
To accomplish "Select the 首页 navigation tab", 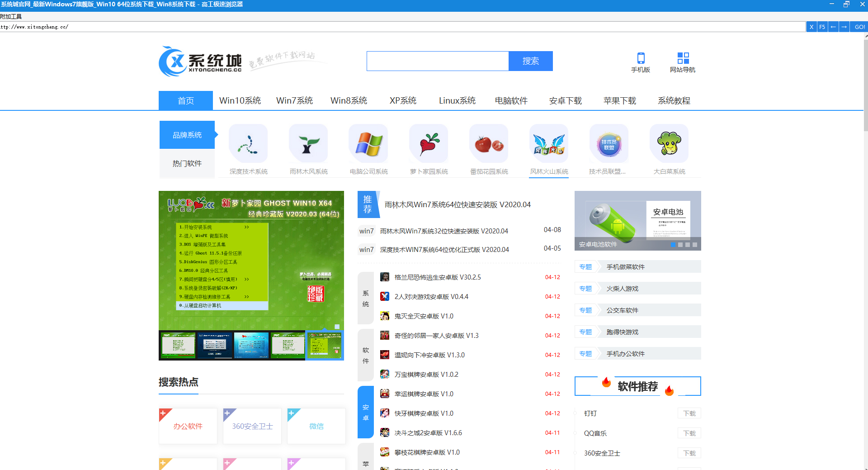I will [186, 100].
